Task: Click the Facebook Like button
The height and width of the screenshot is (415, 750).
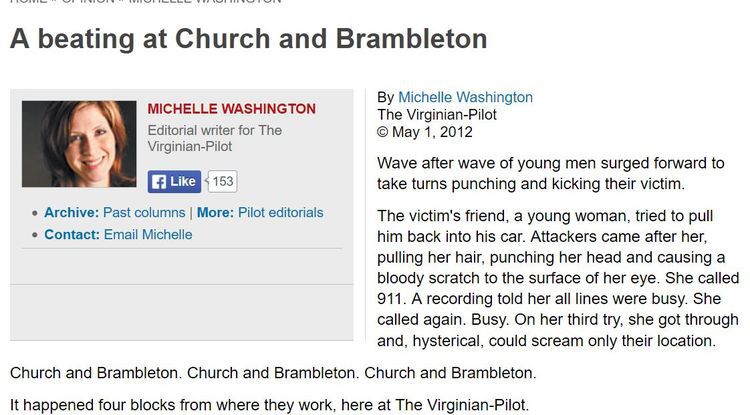Action: (x=174, y=182)
